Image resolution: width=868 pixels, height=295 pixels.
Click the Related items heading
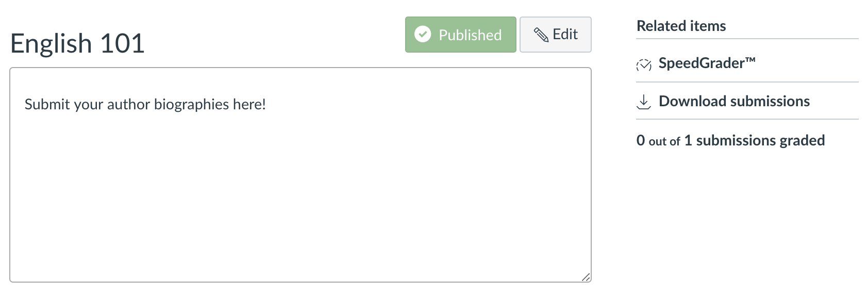click(681, 26)
